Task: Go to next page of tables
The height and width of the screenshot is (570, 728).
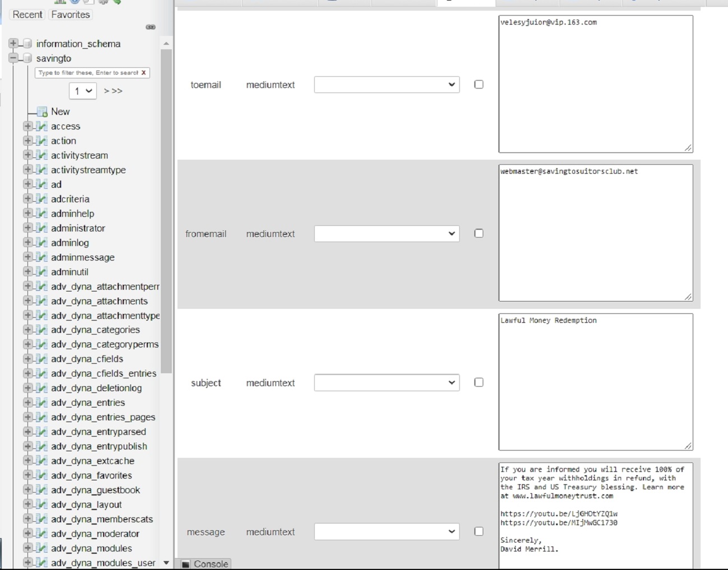Action: click(113, 91)
